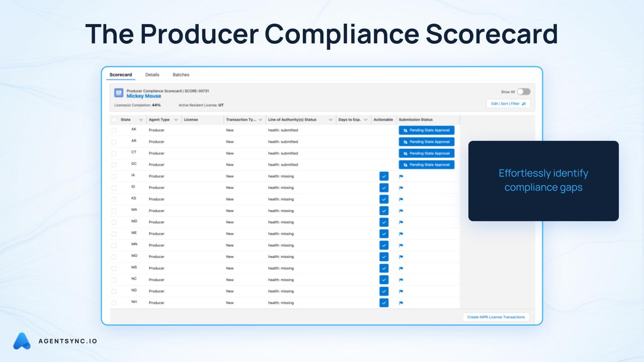
Task: Expand the Agent Type column menu
Action: coord(176,120)
